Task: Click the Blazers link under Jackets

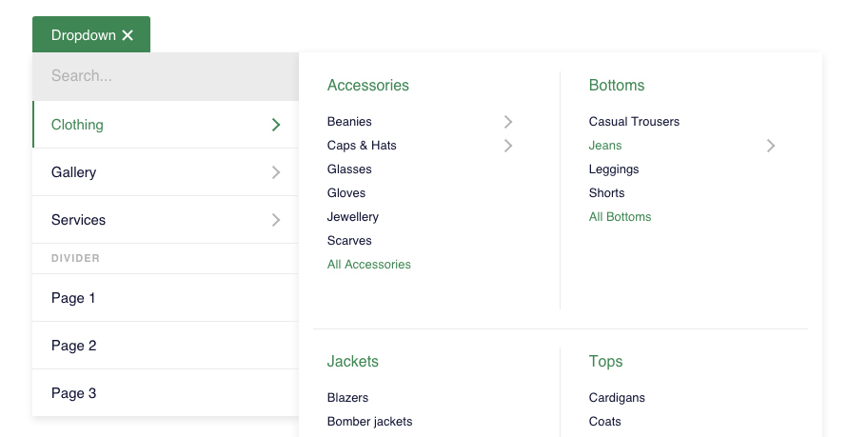Action: [347, 398]
